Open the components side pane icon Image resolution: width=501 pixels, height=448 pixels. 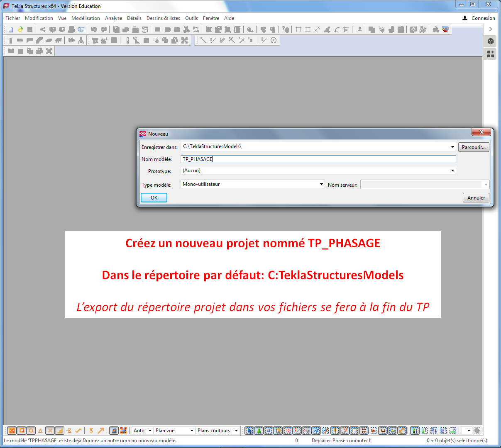pyautogui.click(x=491, y=54)
